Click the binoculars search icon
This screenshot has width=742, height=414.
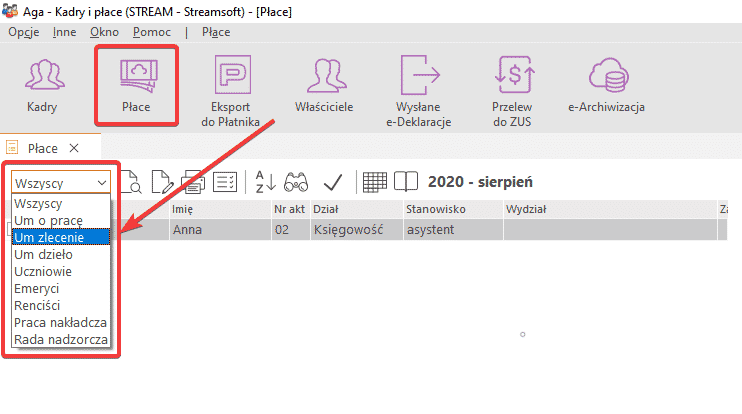[296, 182]
